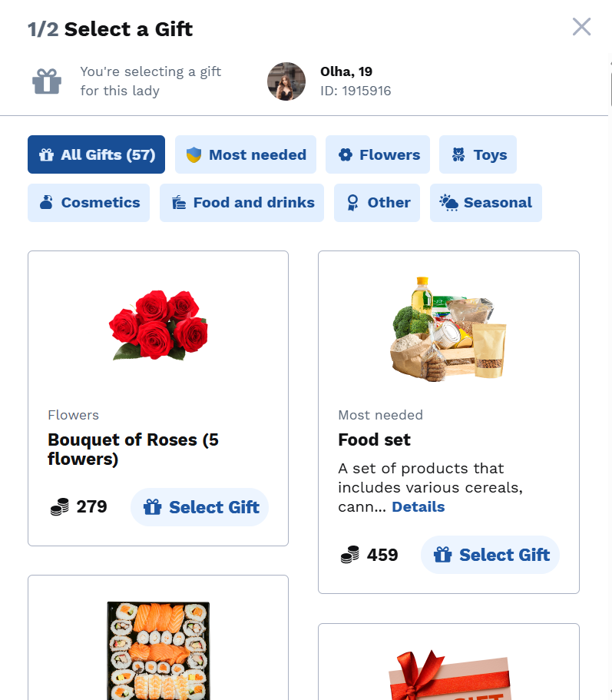
Task: Filter by Food and drinks
Action: 242,203
